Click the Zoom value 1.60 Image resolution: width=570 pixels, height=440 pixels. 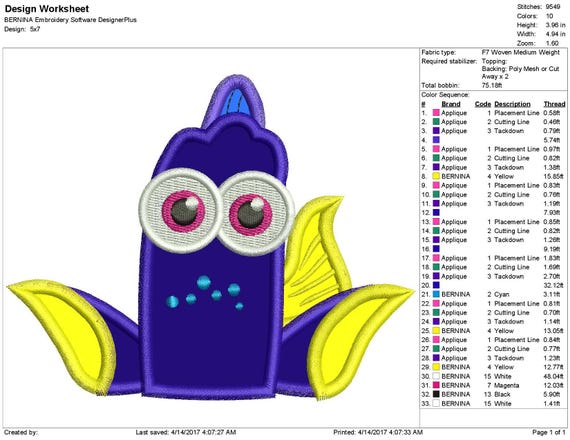pyautogui.click(x=552, y=43)
